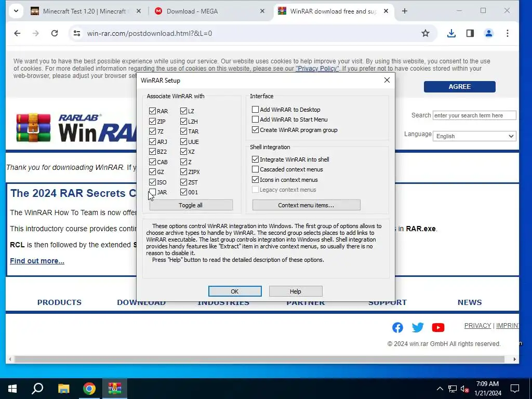532x399 pixels.
Task: Toggle 001 association checkbox
Action: [x=183, y=192]
